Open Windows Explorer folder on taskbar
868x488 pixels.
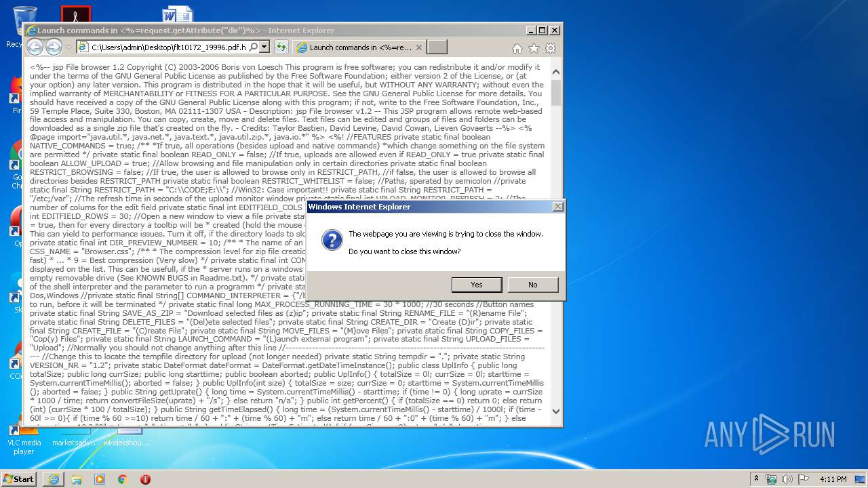click(x=77, y=479)
